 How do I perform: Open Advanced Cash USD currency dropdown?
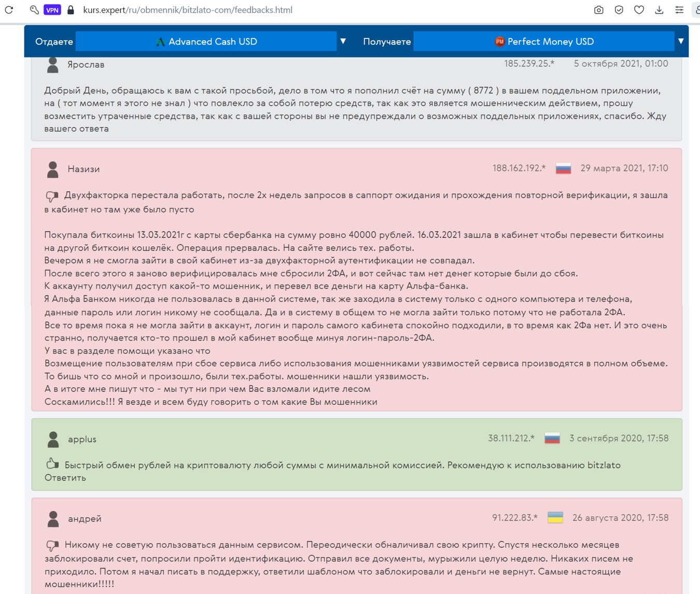point(206,41)
